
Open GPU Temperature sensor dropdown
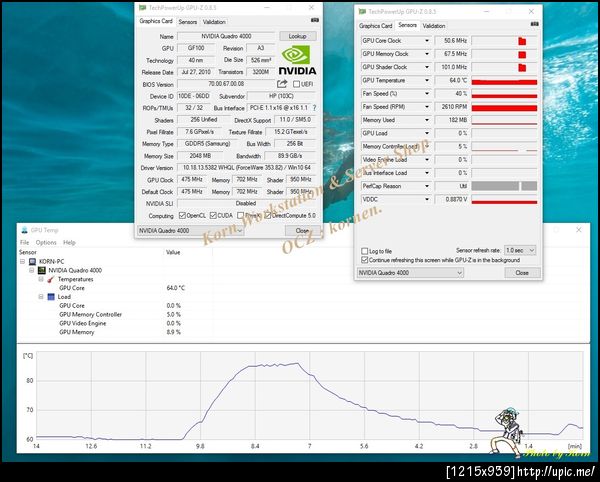[427, 80]
